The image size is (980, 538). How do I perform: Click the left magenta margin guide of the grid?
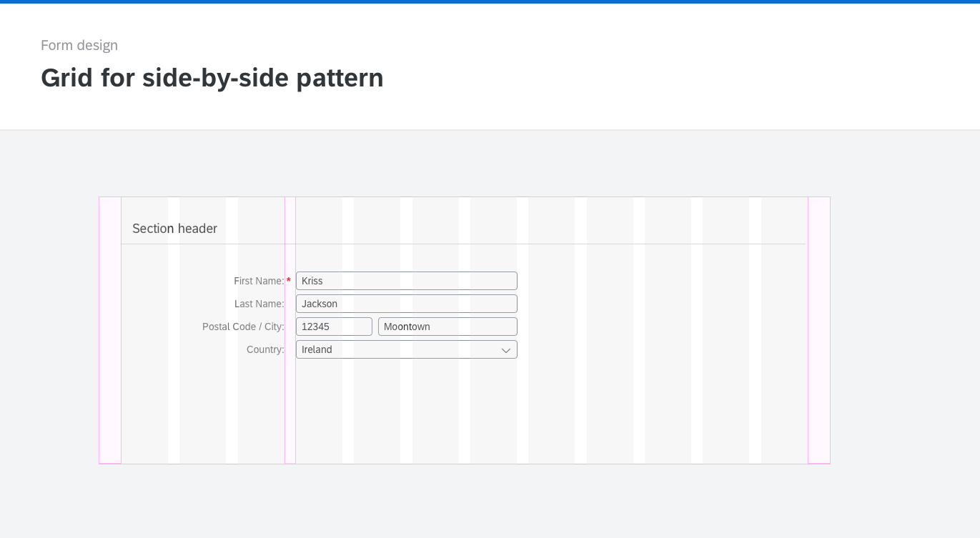click(110, 329)
